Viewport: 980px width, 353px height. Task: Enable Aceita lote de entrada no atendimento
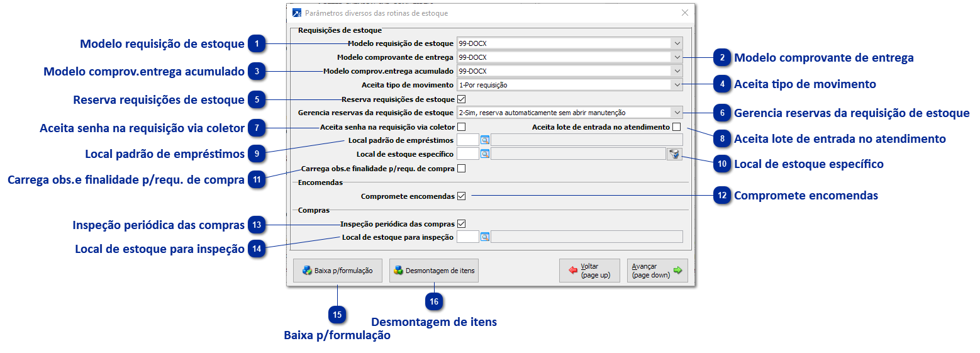(676, 127)
